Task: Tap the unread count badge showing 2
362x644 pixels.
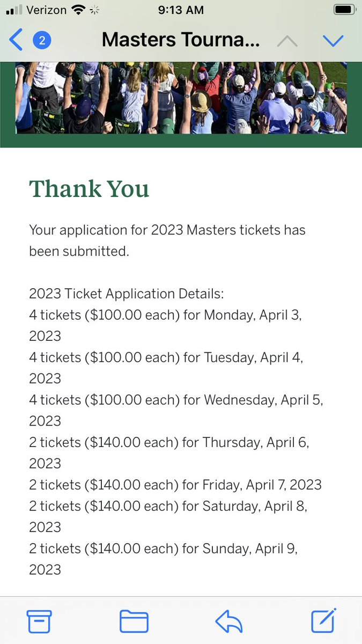Action: pos(42,40)
